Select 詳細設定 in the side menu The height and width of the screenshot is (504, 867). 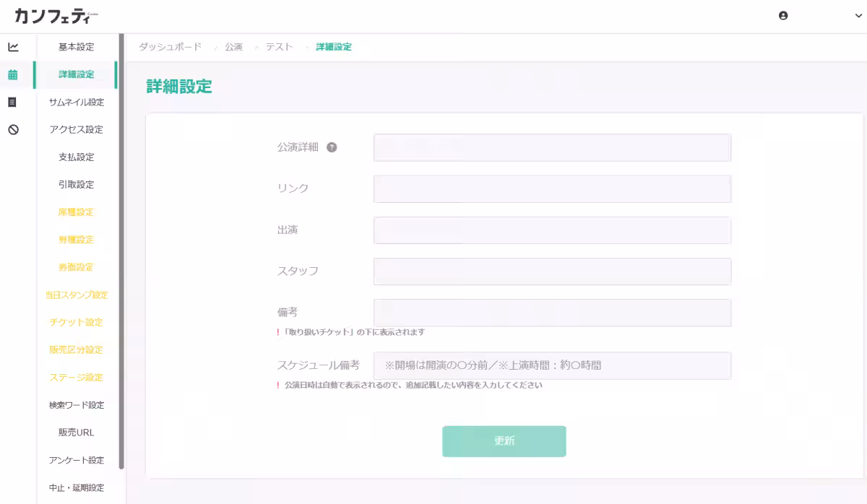click(x=77, y=74)
